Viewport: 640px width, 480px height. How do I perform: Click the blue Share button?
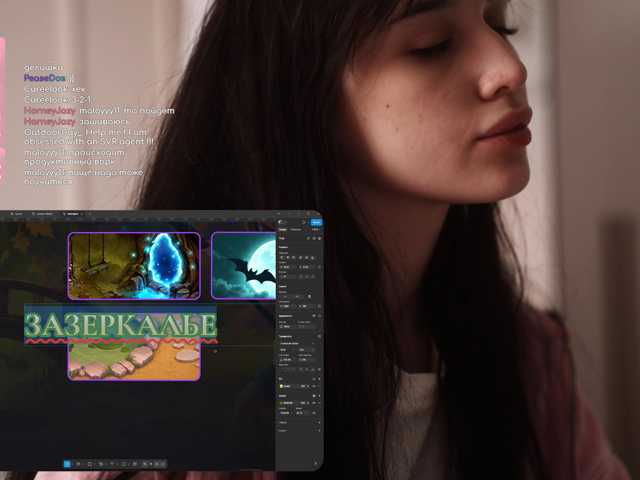click(x=316, y=222)
